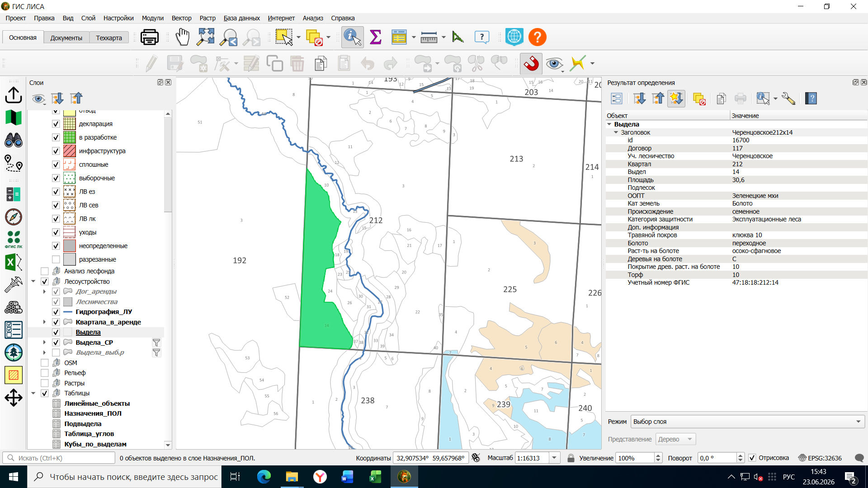Enable the разрезанные layer checkbox
This screenshot has height=488, width=868.
point(56,259)
